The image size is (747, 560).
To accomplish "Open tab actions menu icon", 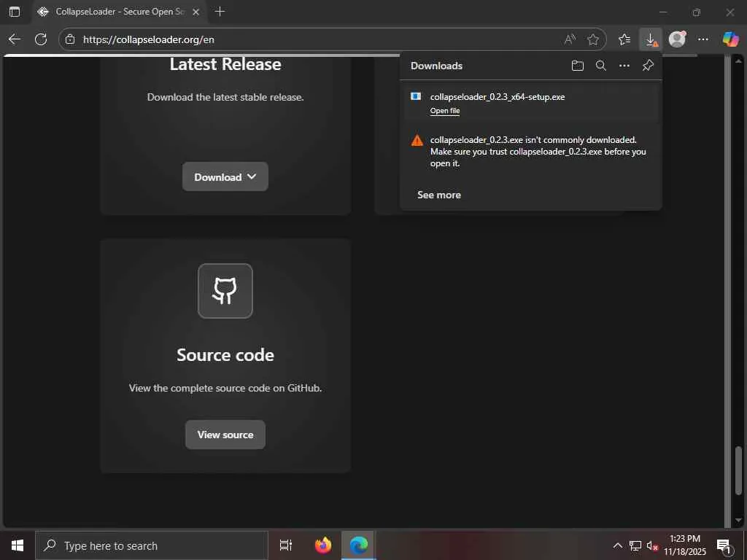I will pos(15,12).
